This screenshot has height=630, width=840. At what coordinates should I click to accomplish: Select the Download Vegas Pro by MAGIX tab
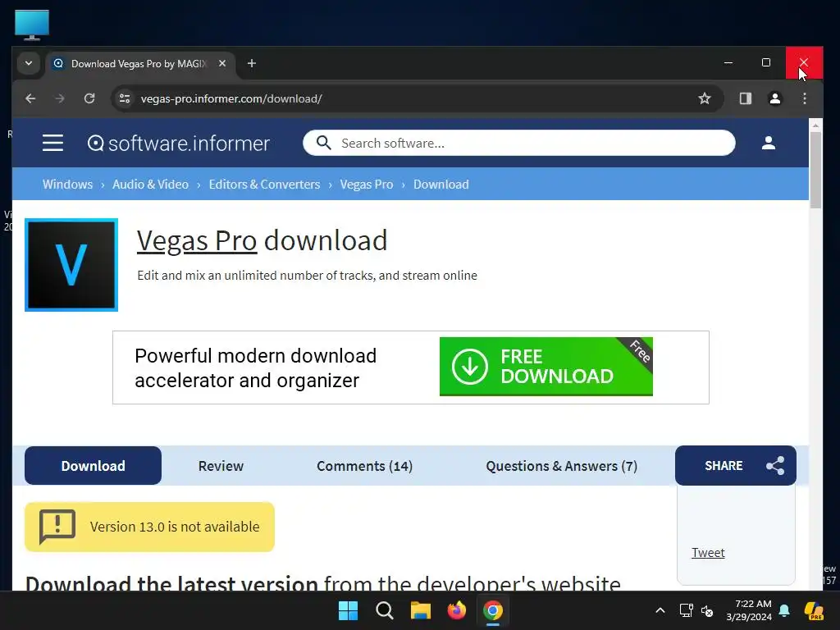[140, 64]
